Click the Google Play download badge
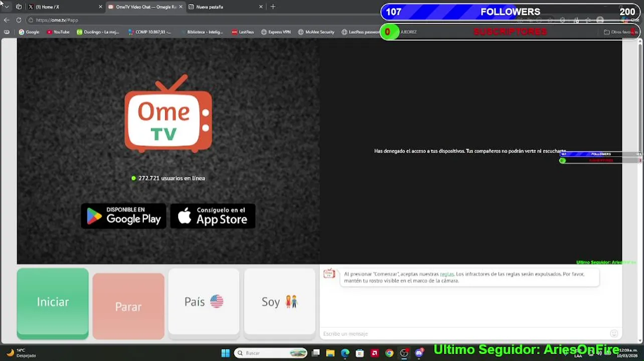Viewport: 644px width, 361px height. (x=123, y=216)
